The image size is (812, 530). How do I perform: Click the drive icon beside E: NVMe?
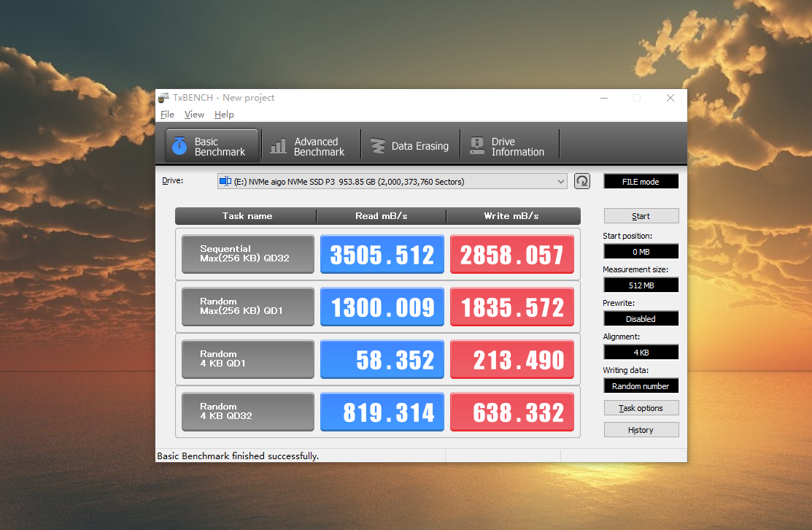tap(225, 181)
